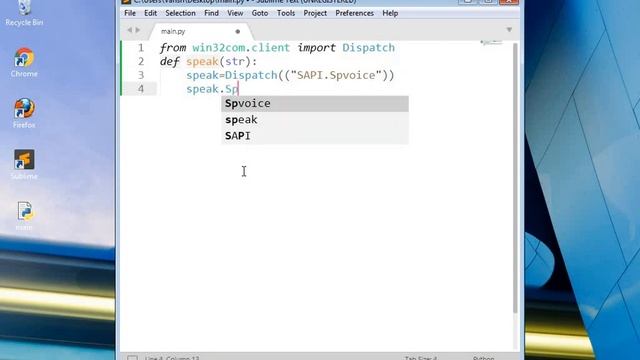Choose speak from autocomplete list
Viewport: 640px width, 360px height.
pos(315,120)
